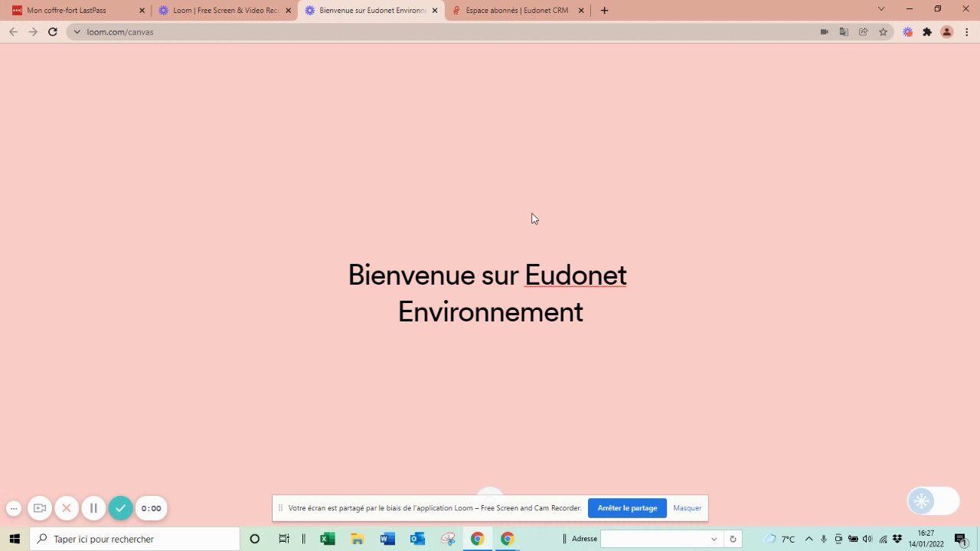
Task: Click the 'Masquer' link
Action: click(687, 508)
